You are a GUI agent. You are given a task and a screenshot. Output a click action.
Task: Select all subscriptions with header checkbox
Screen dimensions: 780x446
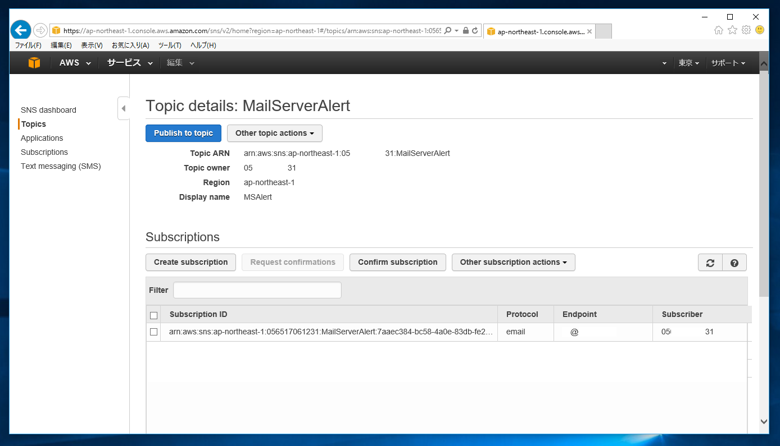coord(154,315)
